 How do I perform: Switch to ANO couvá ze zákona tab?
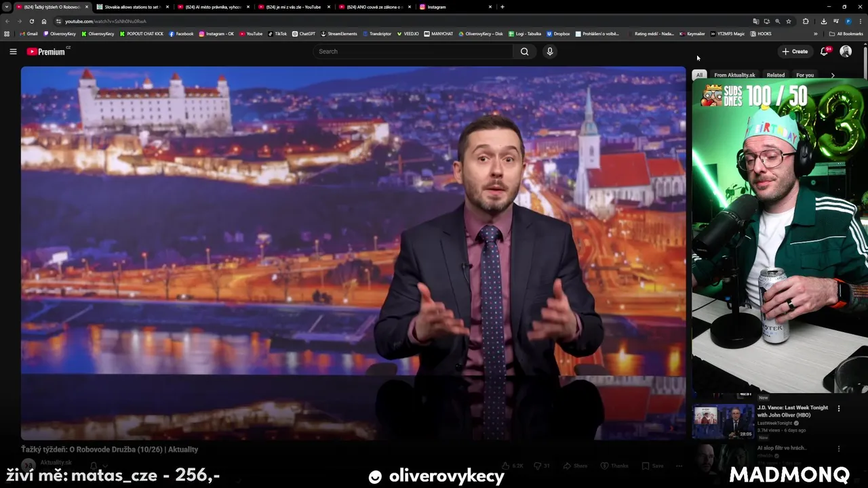click(374, 7)
